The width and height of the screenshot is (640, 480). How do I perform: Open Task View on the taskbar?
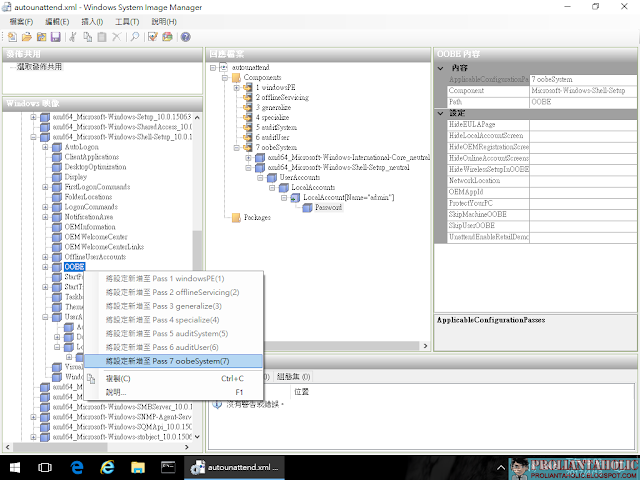[45, 467]
